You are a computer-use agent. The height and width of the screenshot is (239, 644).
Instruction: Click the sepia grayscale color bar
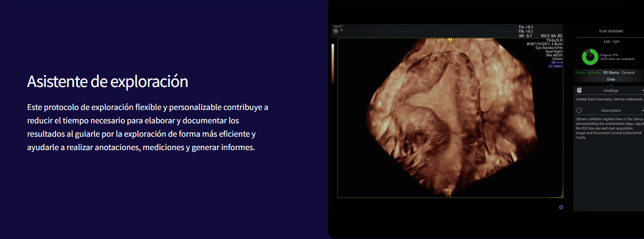click(333, 62)
